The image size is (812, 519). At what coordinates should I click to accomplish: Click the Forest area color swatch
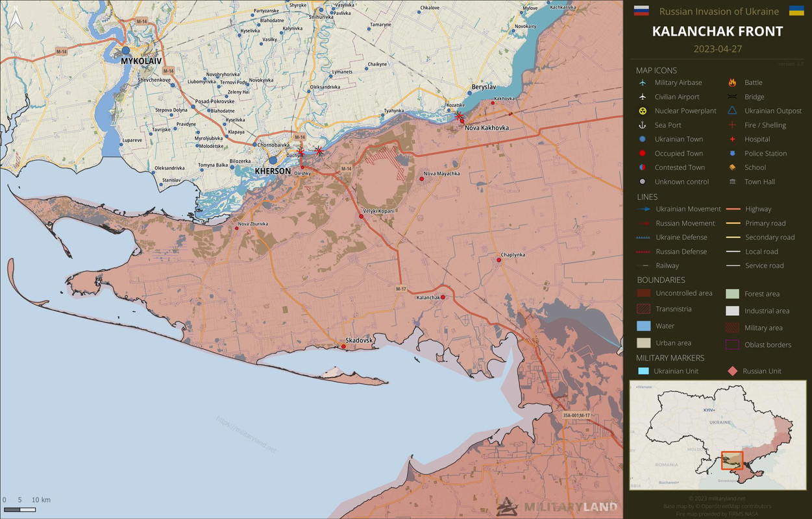coord(732,294)
